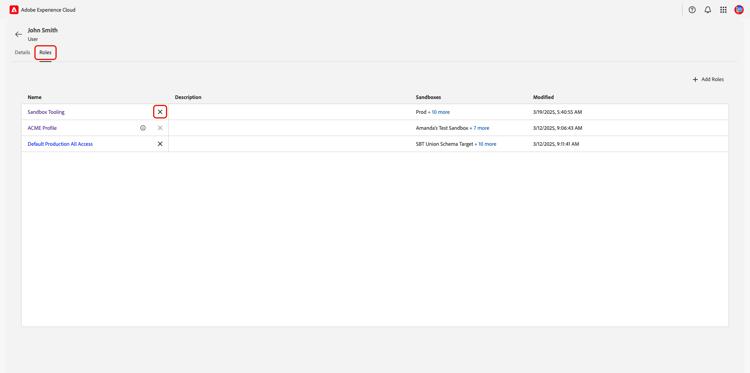Select the date 3/12/2025, 9:11:41 AM
This screenshot has width=750, height=373.
(x=556, y=144)
